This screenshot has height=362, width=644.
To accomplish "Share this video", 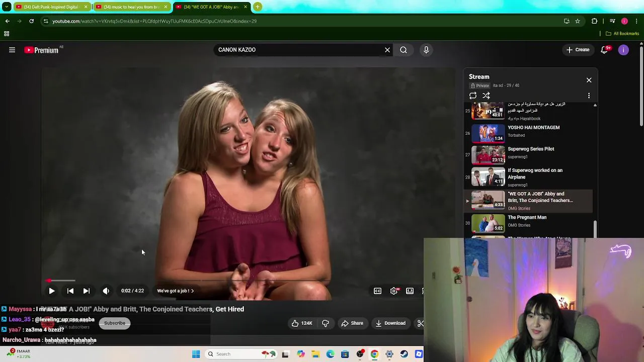I will 352,323.
